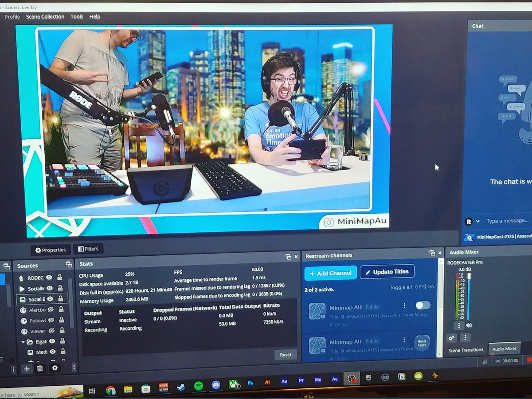
Task: Pop out the Sources dock panel
Action: coord(69,264)
